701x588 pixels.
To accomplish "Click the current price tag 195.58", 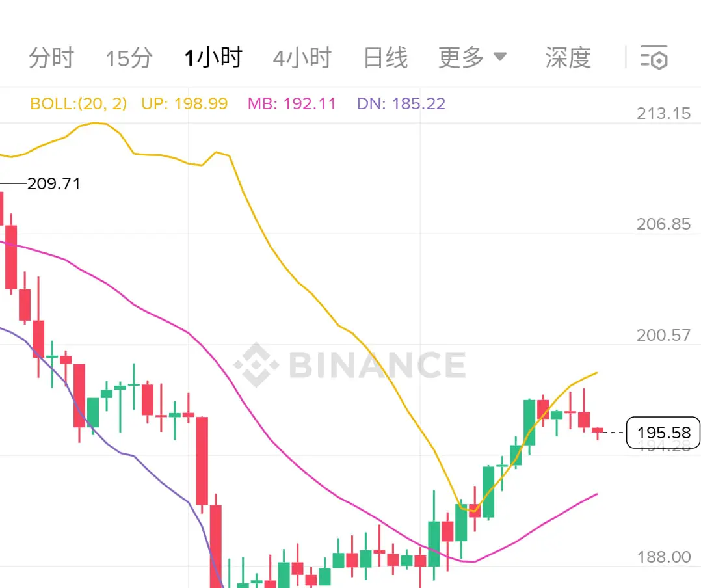I will tap(663, 433).
